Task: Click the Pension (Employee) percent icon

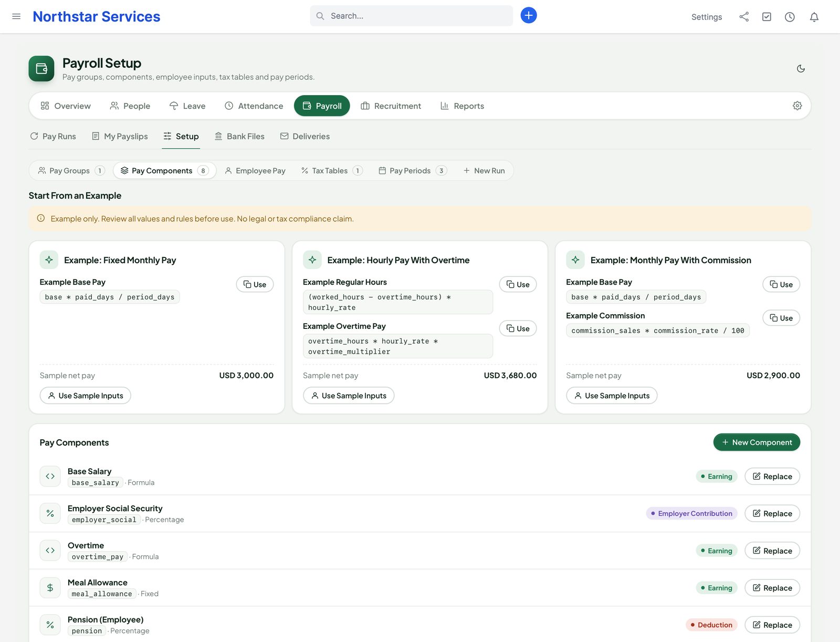Action: pos(50,625)
